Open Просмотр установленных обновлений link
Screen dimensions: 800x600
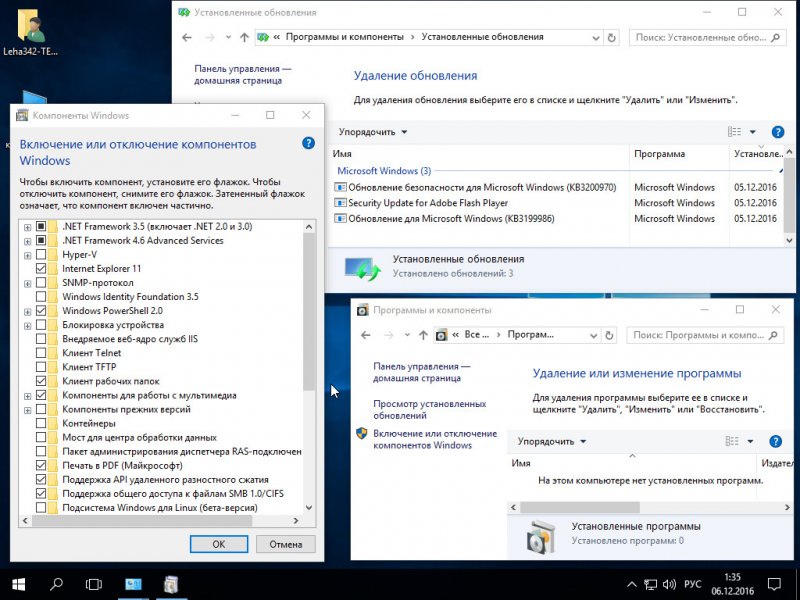coord(430,410)
